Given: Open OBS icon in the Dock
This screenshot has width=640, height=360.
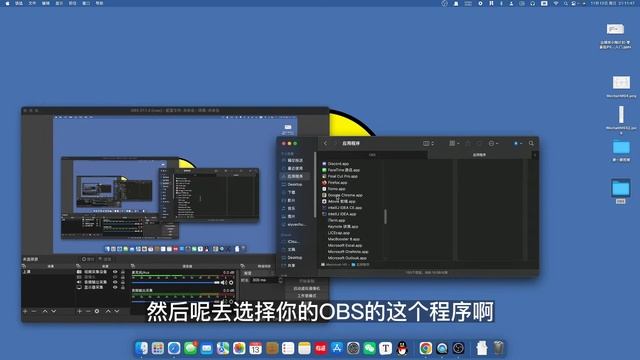Looking at the screenshot, I should (458, 348).
